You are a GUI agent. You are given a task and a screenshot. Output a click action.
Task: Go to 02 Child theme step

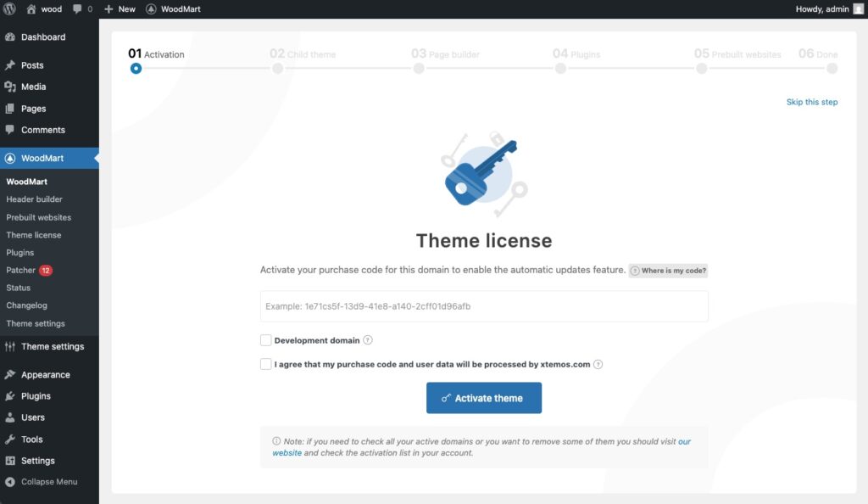coord(303,53)
